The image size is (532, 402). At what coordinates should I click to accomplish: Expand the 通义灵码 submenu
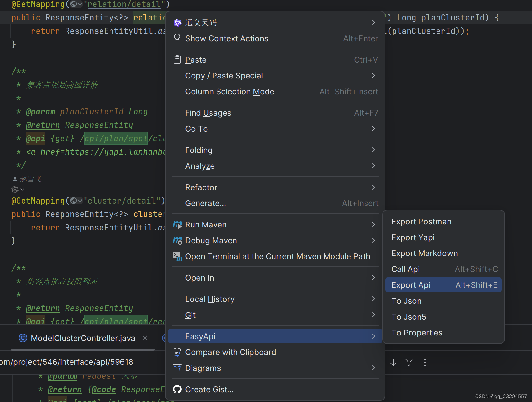373,22
